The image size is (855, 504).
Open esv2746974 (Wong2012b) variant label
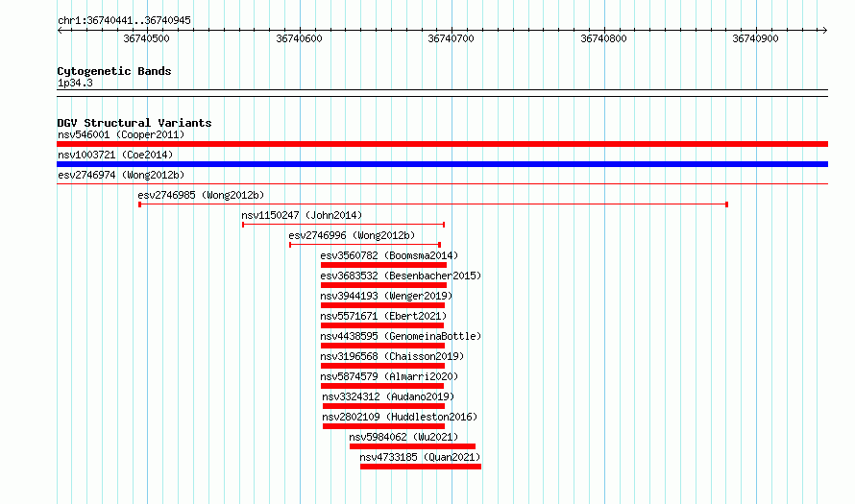[121, 175]
